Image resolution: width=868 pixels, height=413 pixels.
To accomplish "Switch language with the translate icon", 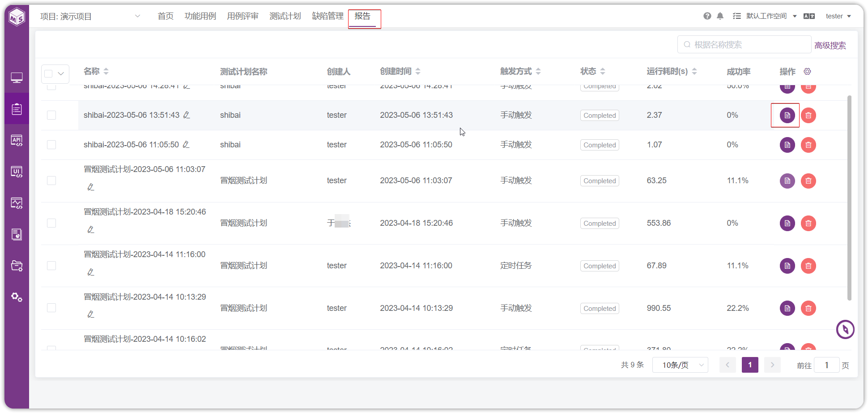I will 809,16.
